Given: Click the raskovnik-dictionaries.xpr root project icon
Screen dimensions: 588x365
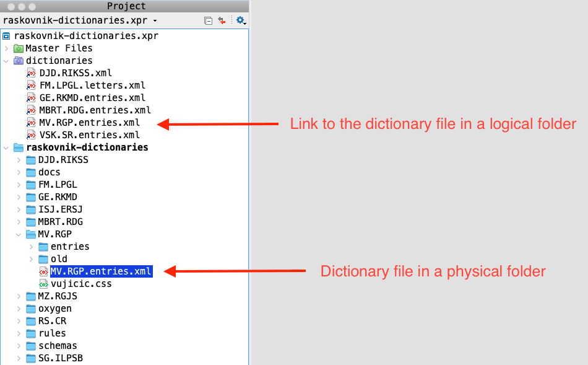Looking at the screenshot, I should click(7, 36).
